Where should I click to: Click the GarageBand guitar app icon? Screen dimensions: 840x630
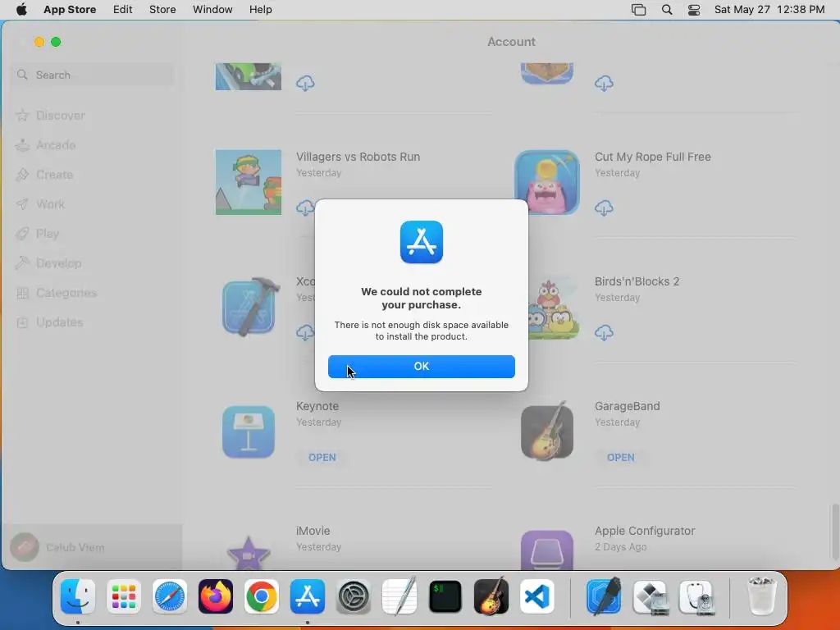(x=547, y=431)
